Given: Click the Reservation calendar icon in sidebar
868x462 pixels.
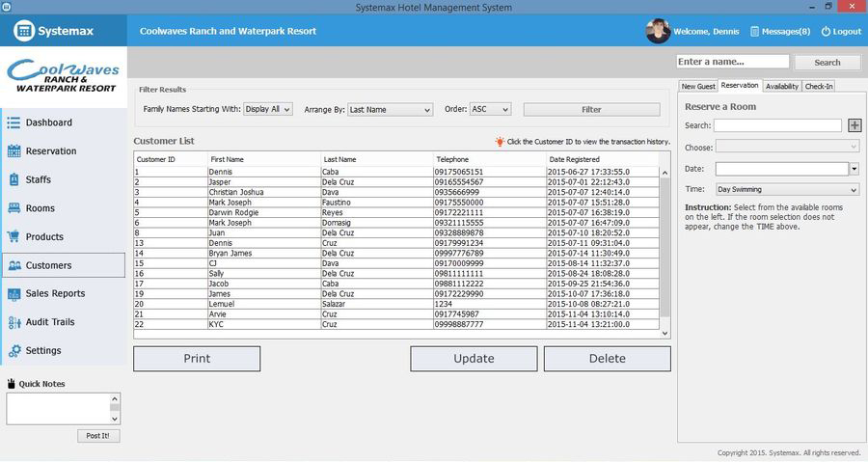Looking at the screenshot, I should pos(14,151).
